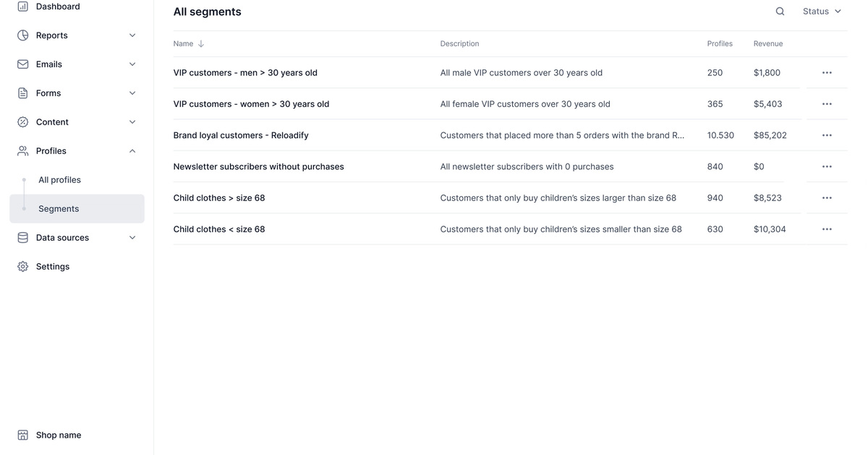Open the Newsletter subscribers without purchases segment
The height and width of the screenshot is (455, 868).
tap(258, 166)
